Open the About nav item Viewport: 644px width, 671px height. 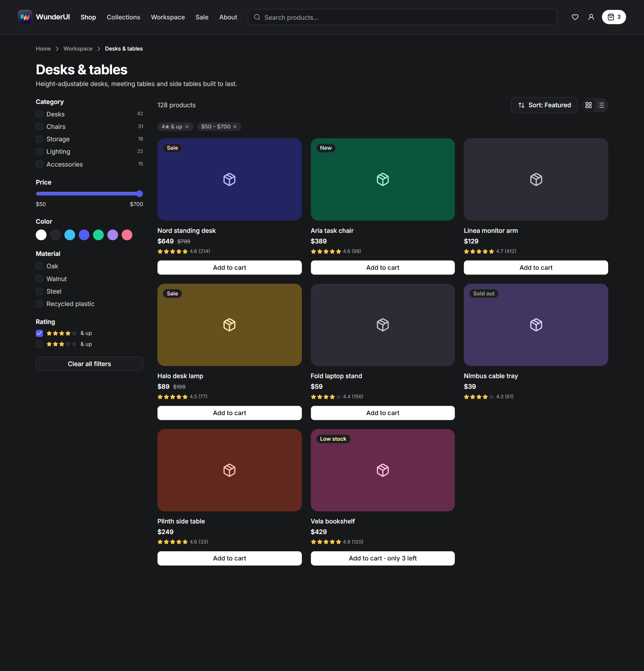[228, 17]
